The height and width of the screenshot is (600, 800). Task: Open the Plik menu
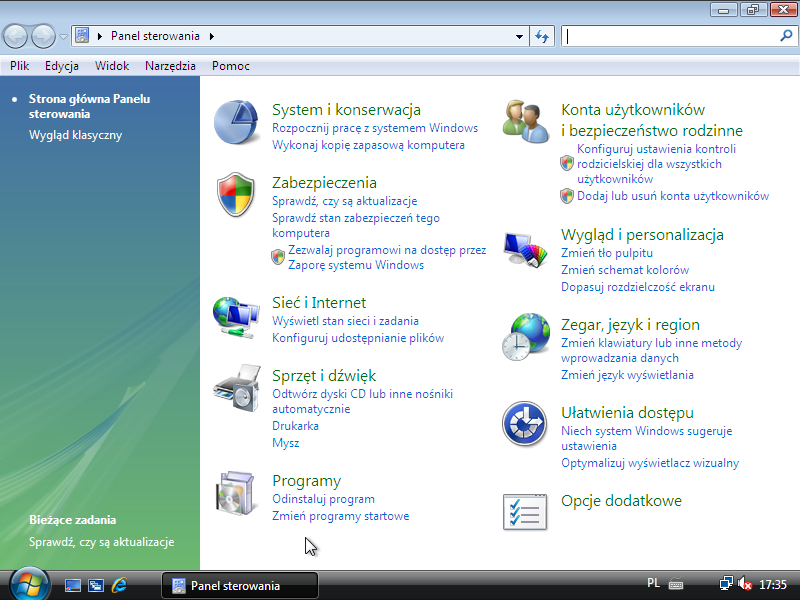tap(19, 66)
